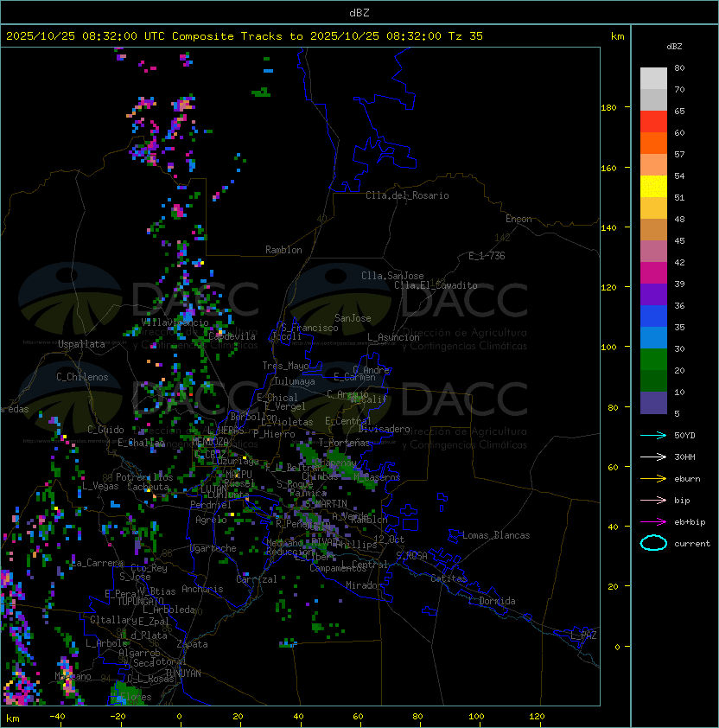Click the 'Cacheuta' map label
Screen dimensions: 719x728
click(x=148, y=487)
